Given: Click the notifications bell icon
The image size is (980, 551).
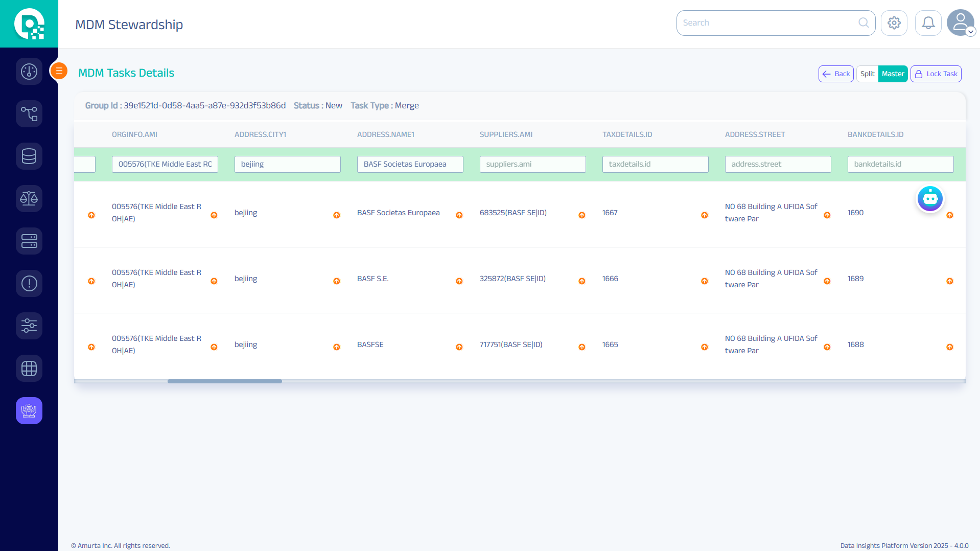Looking at the screenshot, I should click(x=928, y=23).
